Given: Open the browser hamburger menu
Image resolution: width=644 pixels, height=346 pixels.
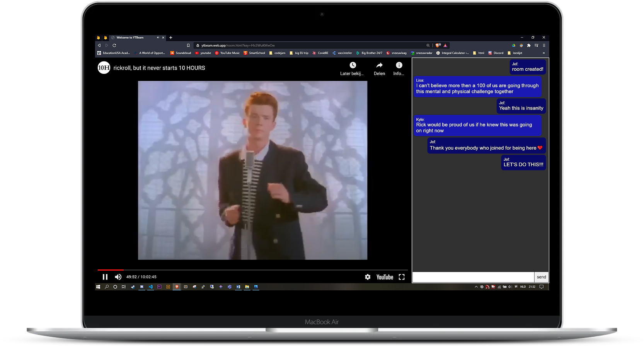Looking at the screenshot, I should 544,45.
